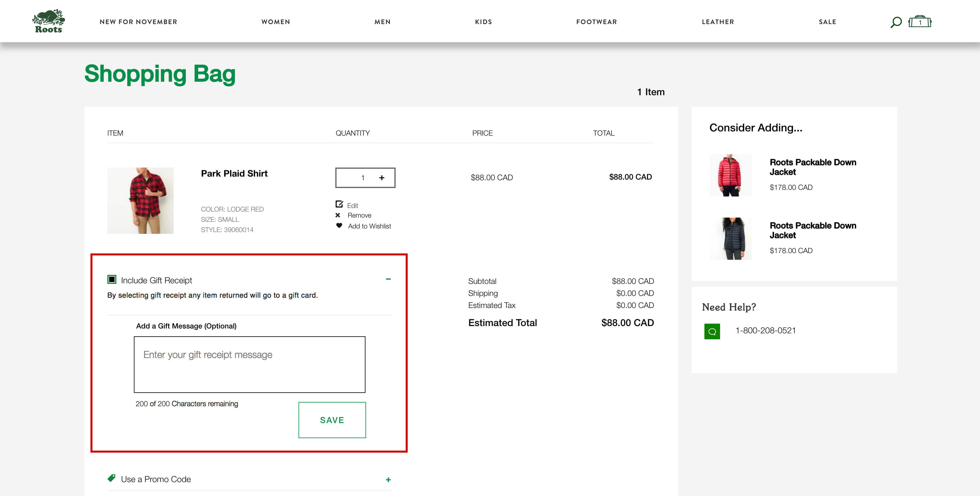980x496 pixels.
Task: Open the Men menu
Action: (382, 22)
